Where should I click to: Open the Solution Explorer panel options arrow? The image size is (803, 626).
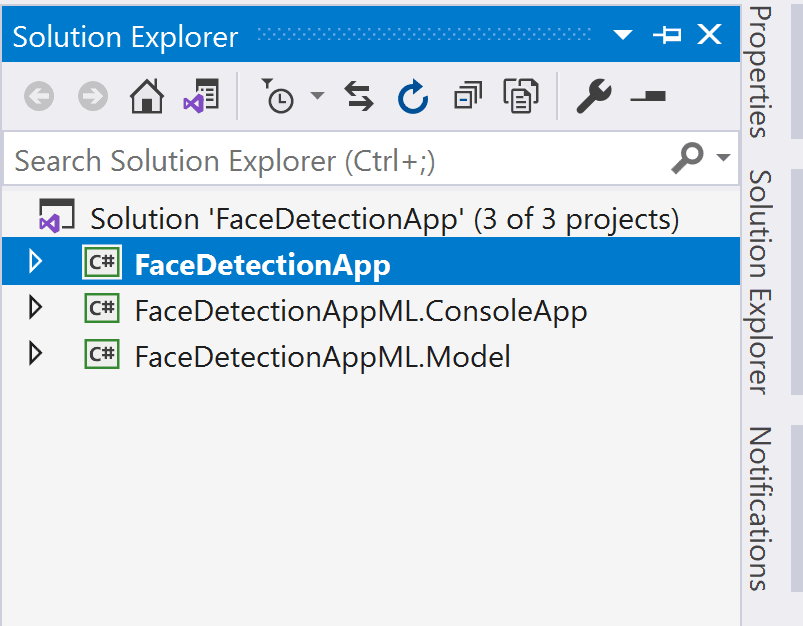(622, 34)
